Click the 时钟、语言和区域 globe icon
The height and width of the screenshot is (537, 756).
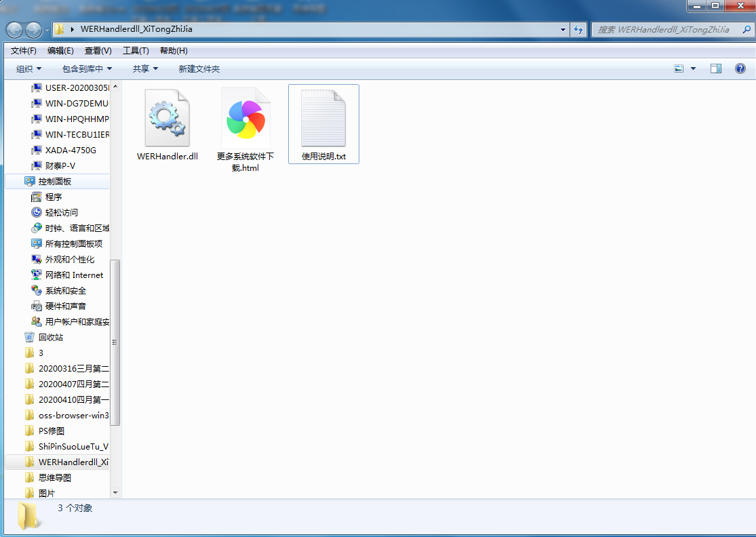[x=36, y=228]
